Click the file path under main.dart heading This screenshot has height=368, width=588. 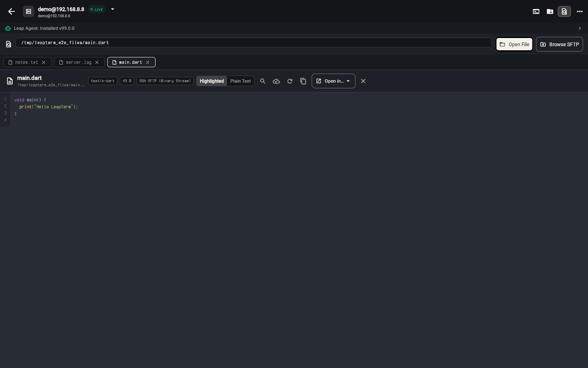tap(51, 85)
